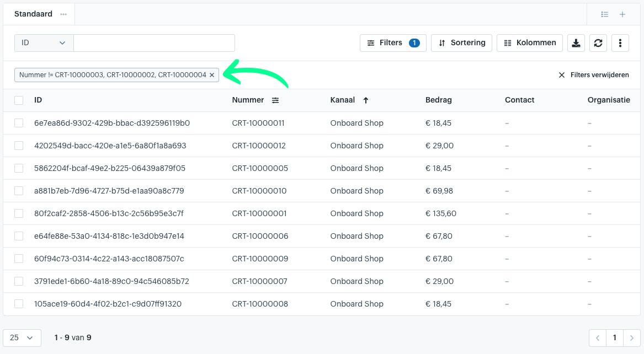Focus the search text input field

154,43
